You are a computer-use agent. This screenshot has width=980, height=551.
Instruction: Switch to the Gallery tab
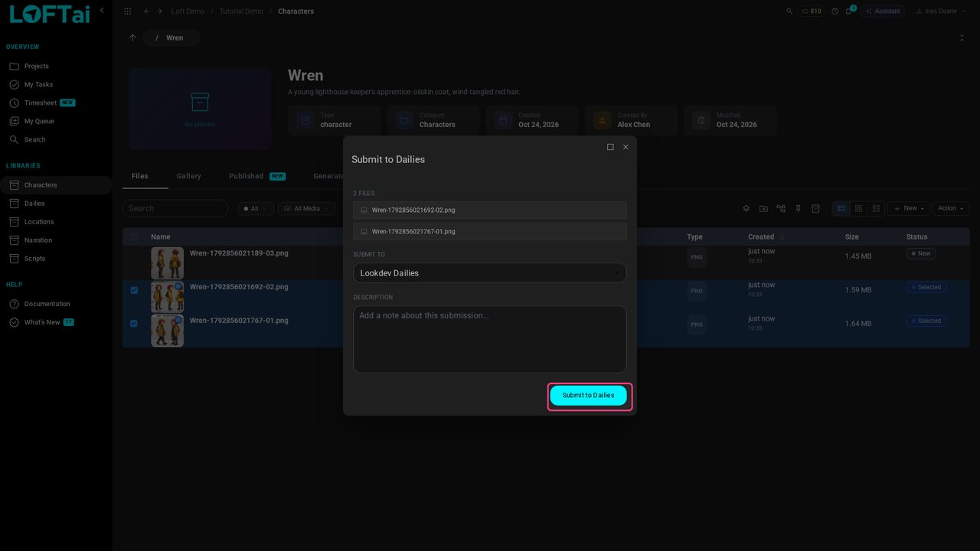coord(188,176)
